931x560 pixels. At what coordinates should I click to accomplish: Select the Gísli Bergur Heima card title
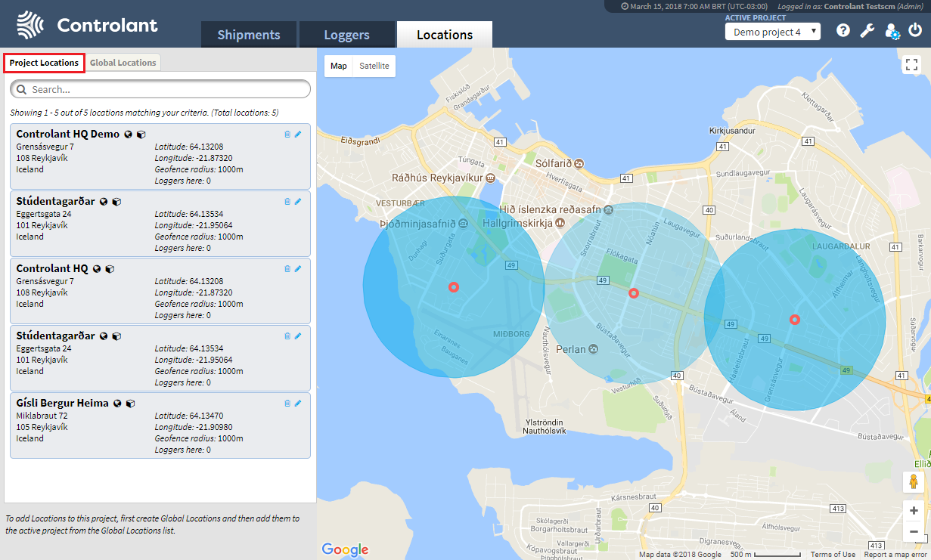pyautogui.click(x=63, y=403)
